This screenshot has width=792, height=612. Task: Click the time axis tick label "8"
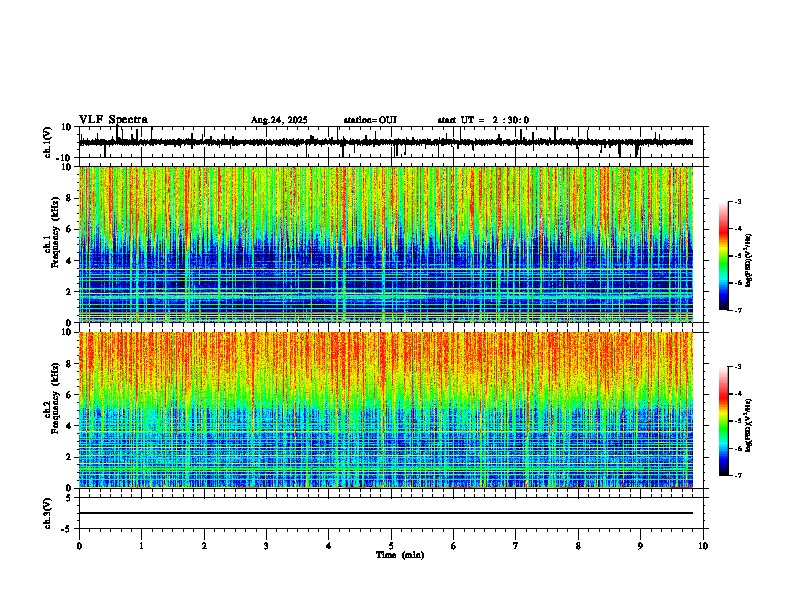[578, 546]
